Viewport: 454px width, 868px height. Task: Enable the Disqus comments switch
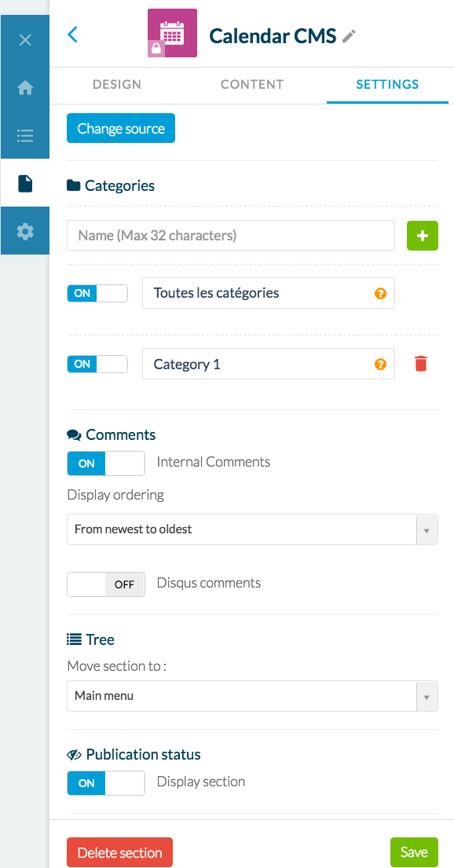click(x=106, y=584)
